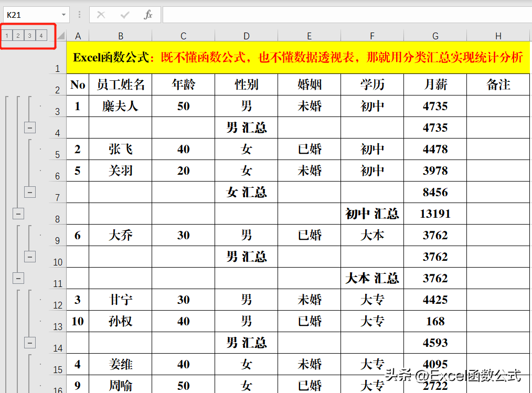Collapse the row 4 男 汇总 group

(30, 128)
